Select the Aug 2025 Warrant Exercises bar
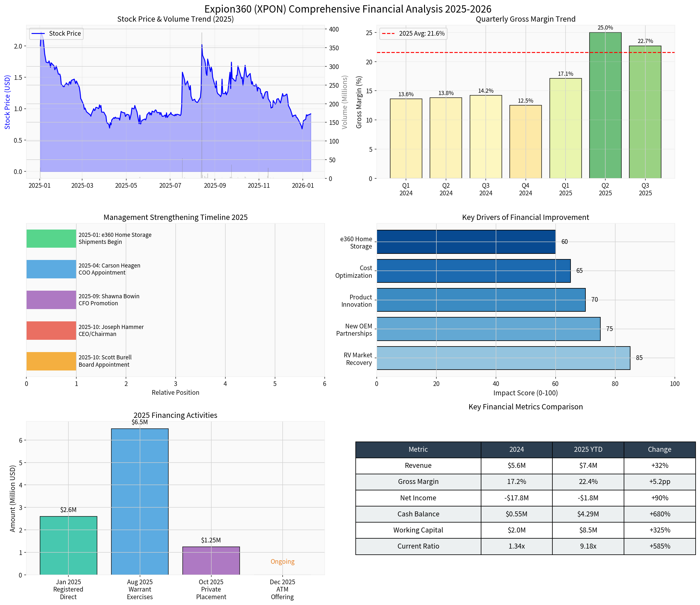700x605 pixels. tap(140, 500)
